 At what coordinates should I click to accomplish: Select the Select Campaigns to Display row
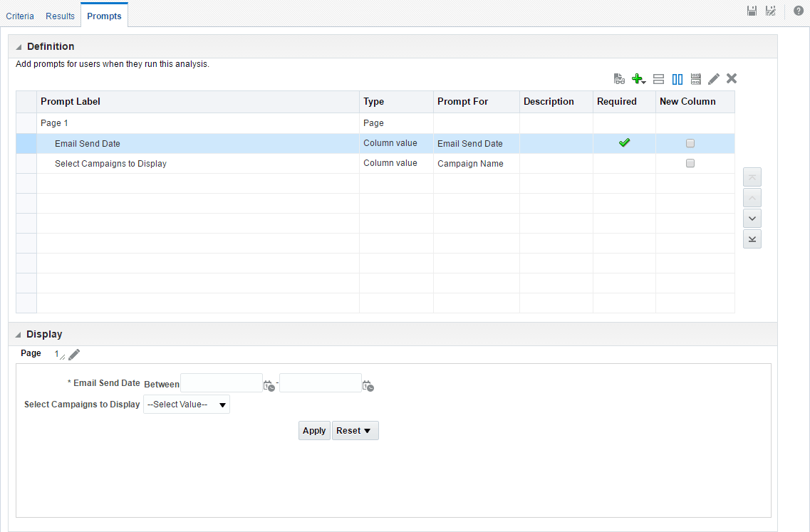point(375,163)
